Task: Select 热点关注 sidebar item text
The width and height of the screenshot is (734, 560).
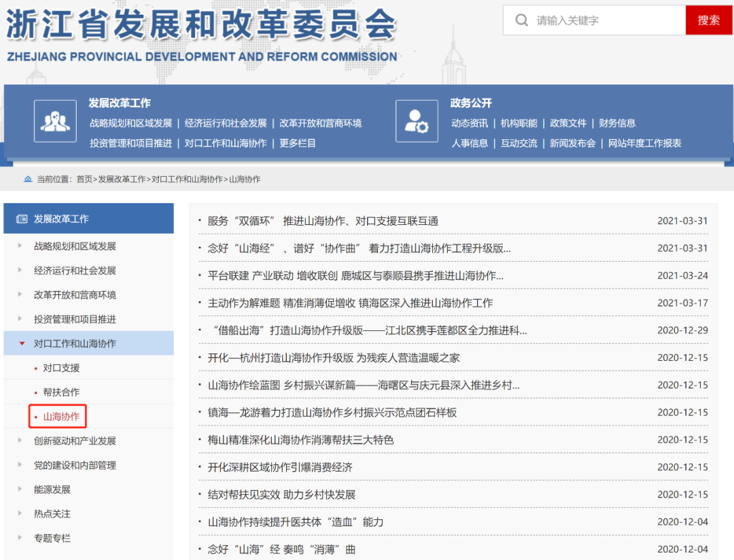Action: [x=52, y=514]
